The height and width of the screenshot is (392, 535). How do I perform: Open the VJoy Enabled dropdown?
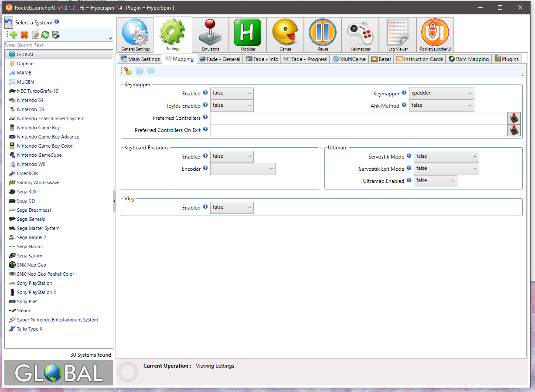point(232,208)
